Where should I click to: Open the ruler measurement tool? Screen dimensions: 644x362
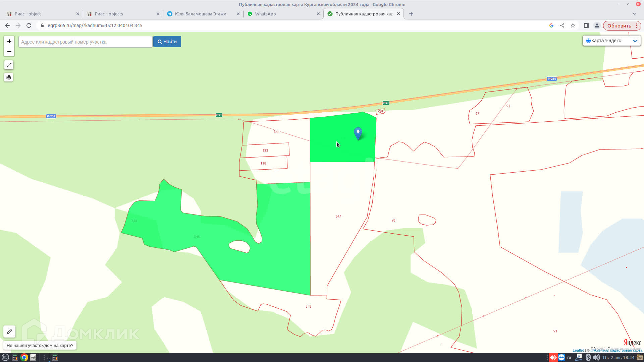9,331
